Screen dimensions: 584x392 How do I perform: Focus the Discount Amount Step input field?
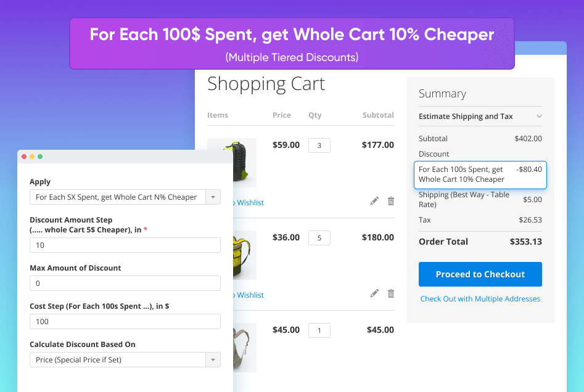pyautogui.click(x=125, y=245)
